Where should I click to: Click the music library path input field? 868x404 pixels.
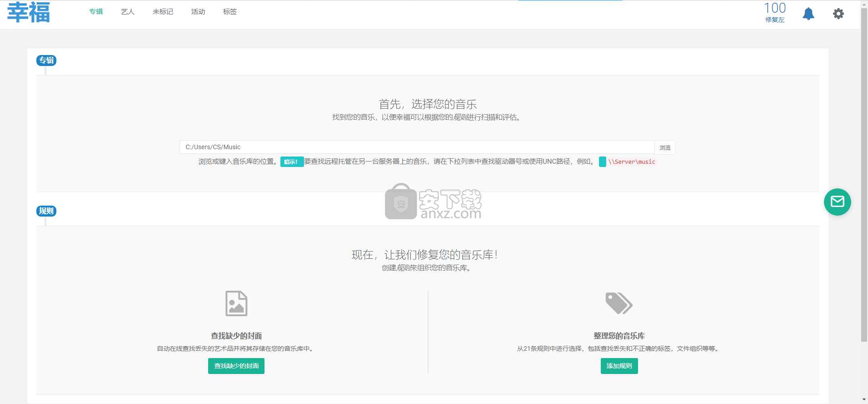(417, 147)
